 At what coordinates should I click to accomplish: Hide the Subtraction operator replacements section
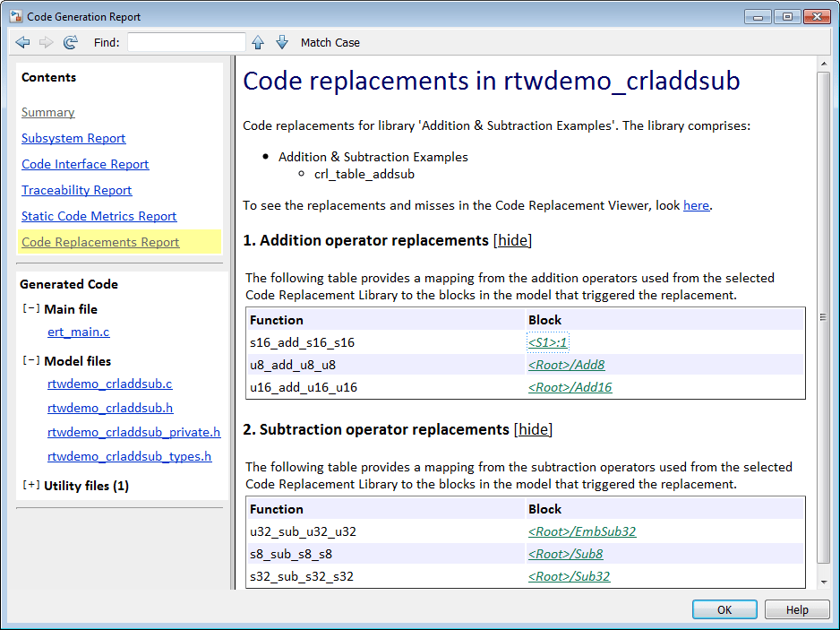click(533, 429)
